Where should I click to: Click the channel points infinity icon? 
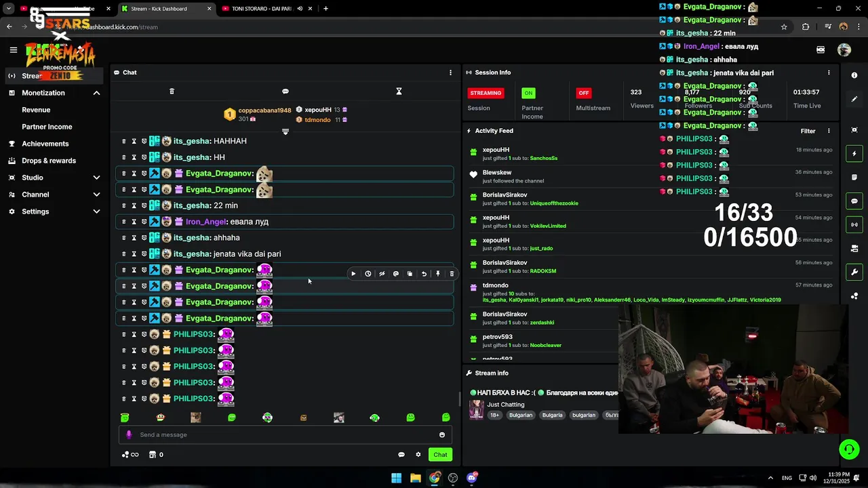(x=130, y=455)
